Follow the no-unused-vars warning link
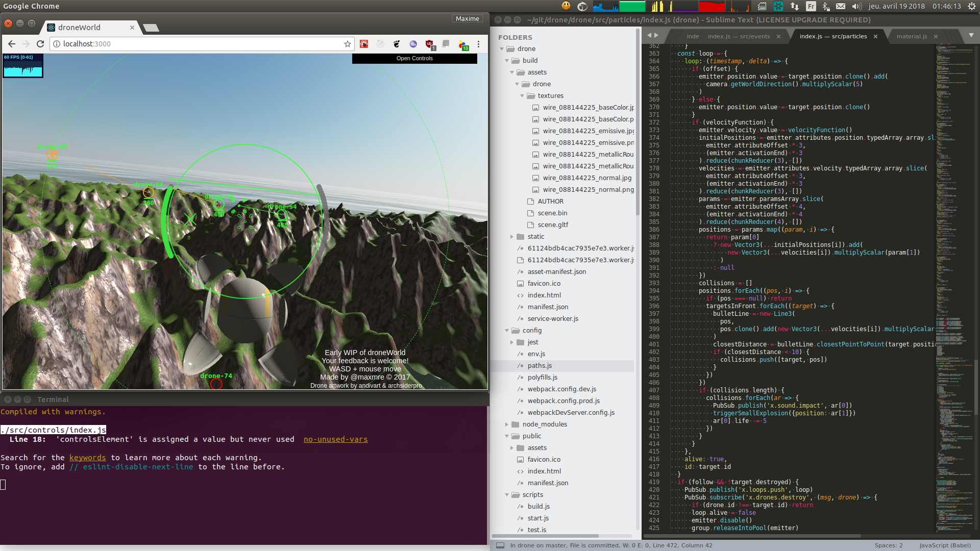This screenshot has height=551, width=980. 335,439
